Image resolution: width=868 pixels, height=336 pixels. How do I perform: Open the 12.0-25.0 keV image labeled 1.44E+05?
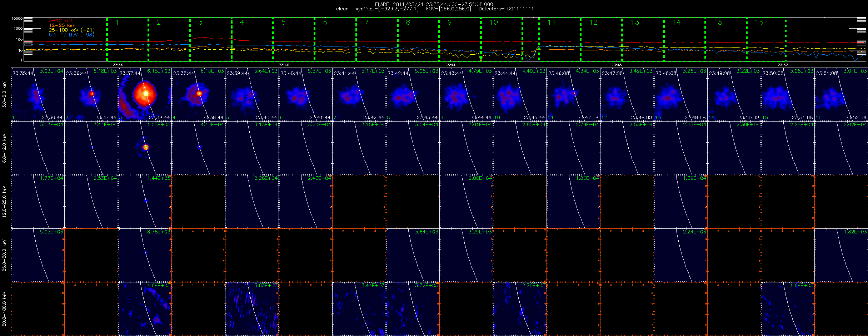pos(145,201)
